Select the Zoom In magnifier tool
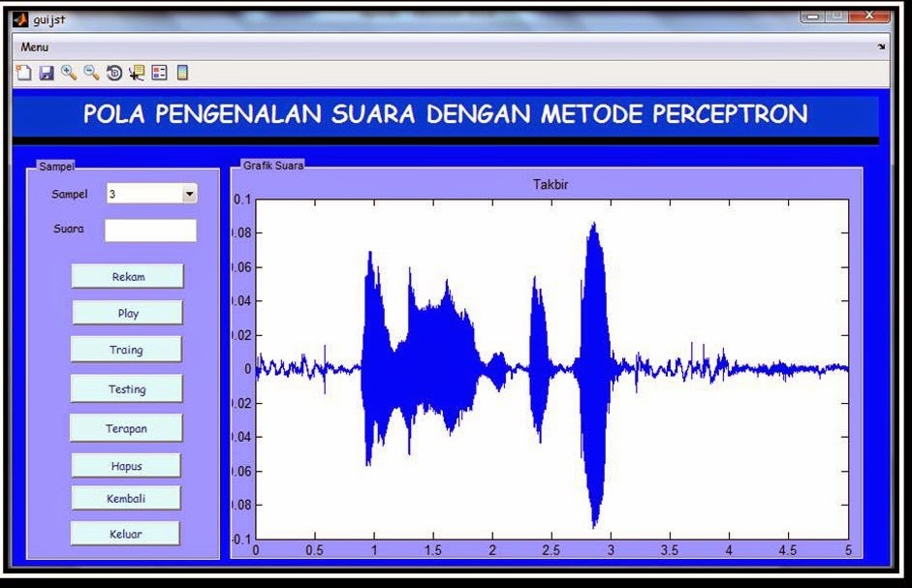The height and width of the screenshot is (588, 912). (69, 73)
